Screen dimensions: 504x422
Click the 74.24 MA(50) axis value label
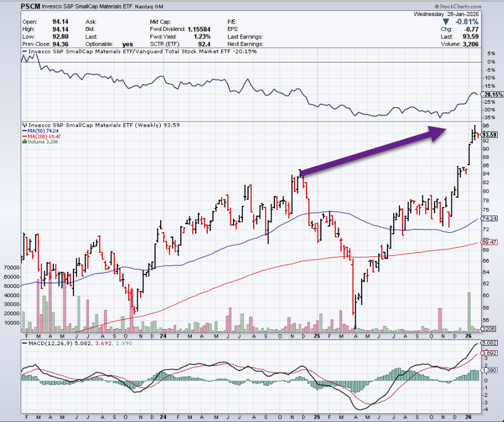[x=489, y=219]
